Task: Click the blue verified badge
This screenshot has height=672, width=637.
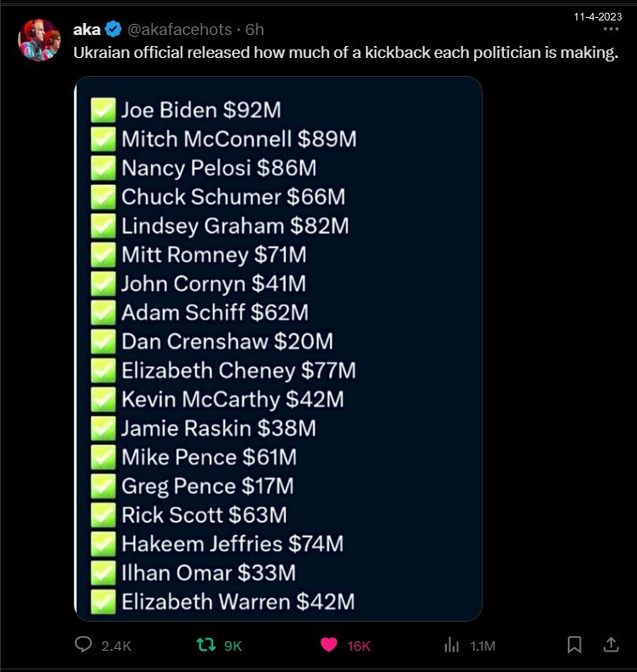Action: click(114, 30)
